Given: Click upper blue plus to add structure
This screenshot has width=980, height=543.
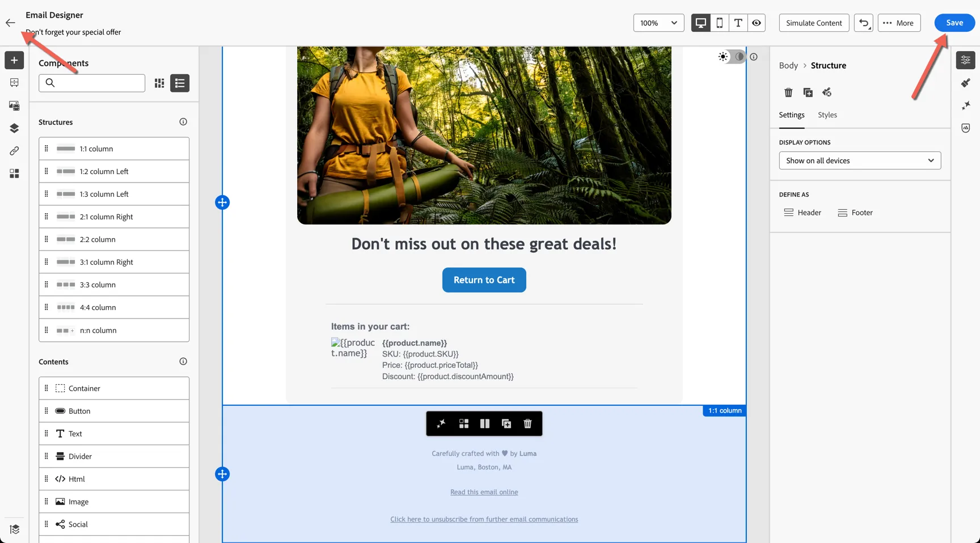Looking at the screenshot, I should point(222,202).
